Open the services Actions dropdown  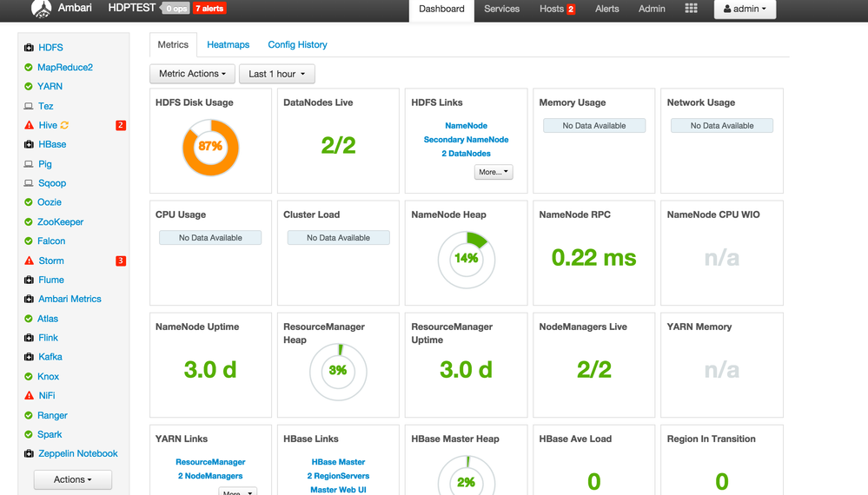(x=72, y=479)
